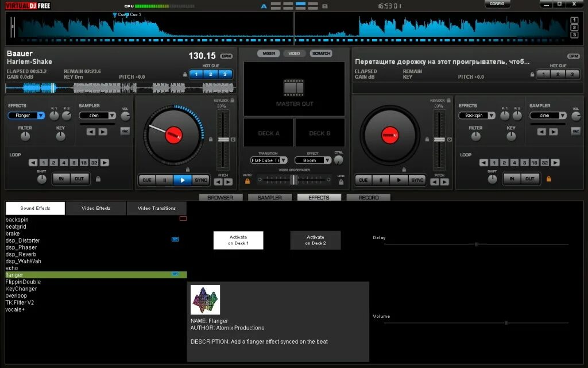
Task: Nudge left deck pitch down arrow
Action: click(218, 182)
